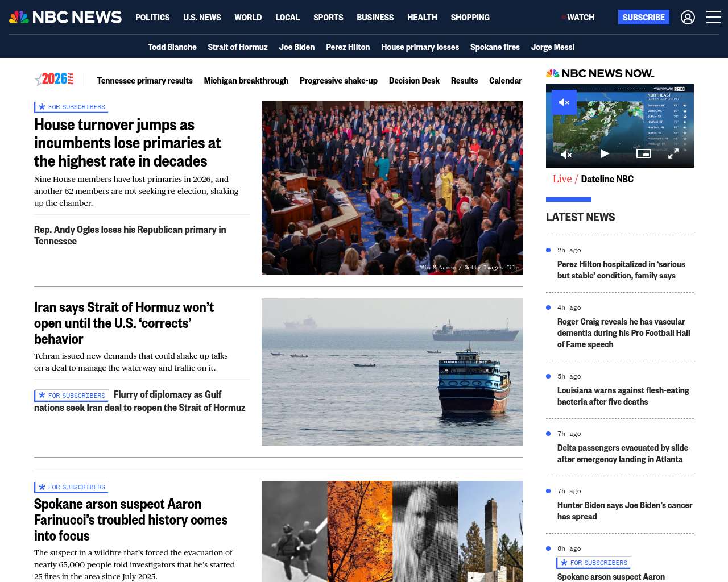Open the Shopping section

pos(470,18)
